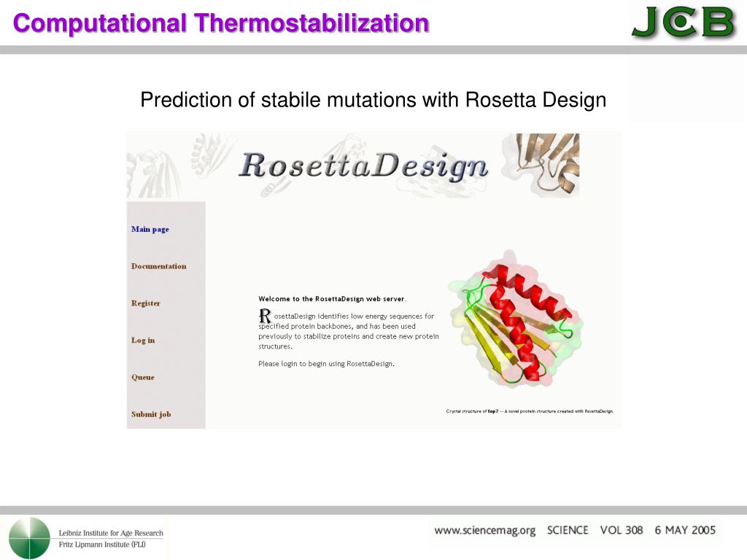Click the 'Crystal structure of top7' caption

click(x=530, y=411)
